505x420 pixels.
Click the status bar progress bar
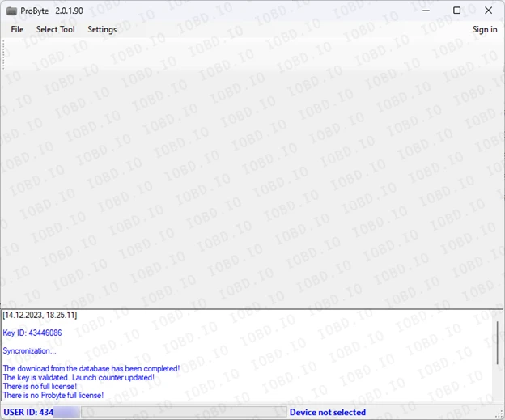[184, 412]
